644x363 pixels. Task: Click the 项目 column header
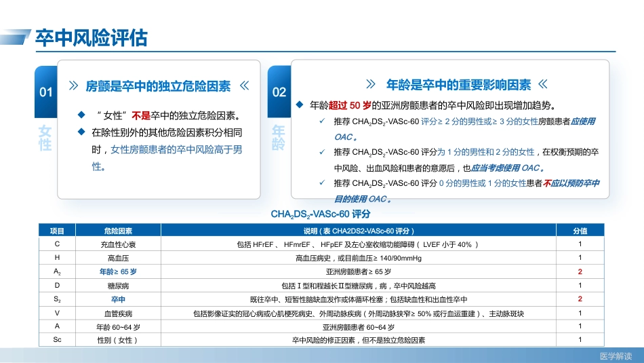[x=57, y=231]
